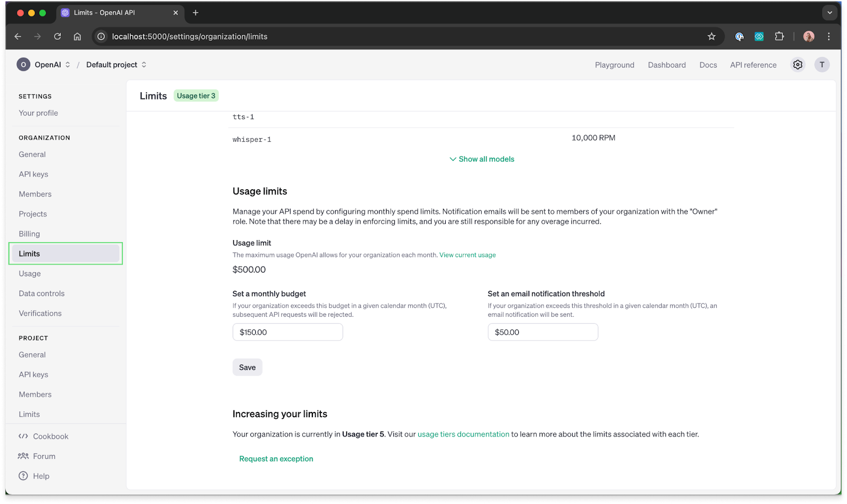Viewport: 847px width, 504px height.
Task: Save the usage limit settings
Action: 247,368
